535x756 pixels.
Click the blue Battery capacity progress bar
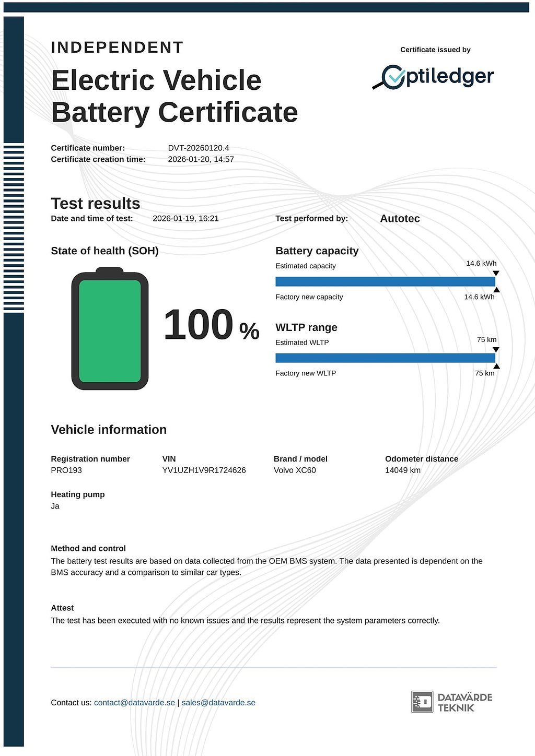tap(385, 281)
